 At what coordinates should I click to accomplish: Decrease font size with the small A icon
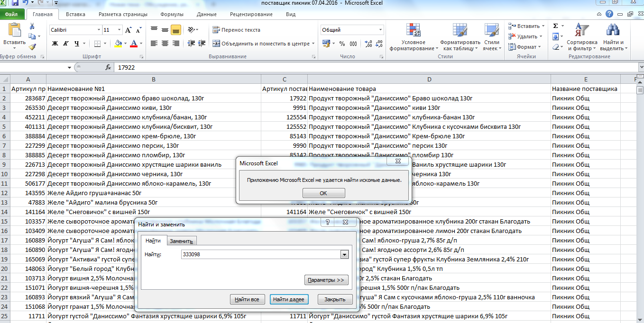[x=138, y=30]
